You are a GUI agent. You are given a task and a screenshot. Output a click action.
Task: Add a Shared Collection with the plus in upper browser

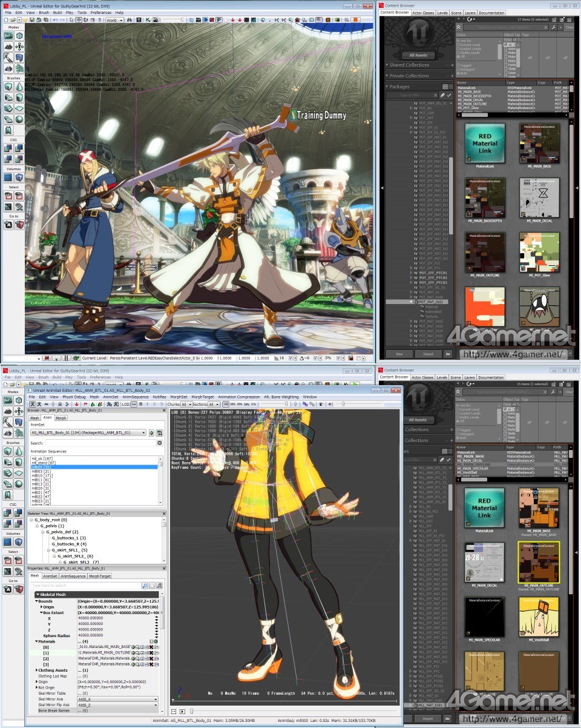tap(451, 65)
